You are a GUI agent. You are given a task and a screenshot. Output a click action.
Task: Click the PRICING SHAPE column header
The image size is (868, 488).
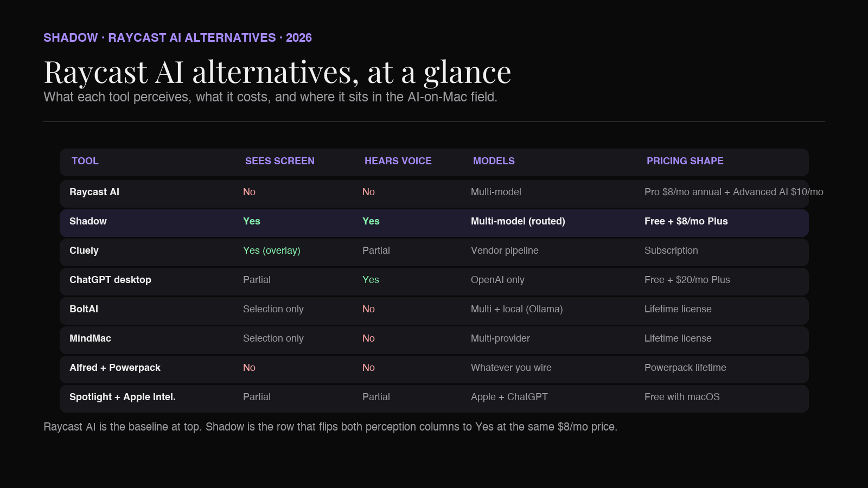pyautogui.click(x=685, y=161)
